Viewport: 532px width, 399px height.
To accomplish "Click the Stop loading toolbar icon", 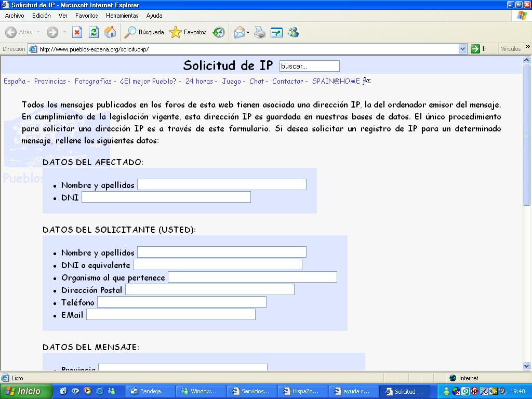I will tap(77, 32).
